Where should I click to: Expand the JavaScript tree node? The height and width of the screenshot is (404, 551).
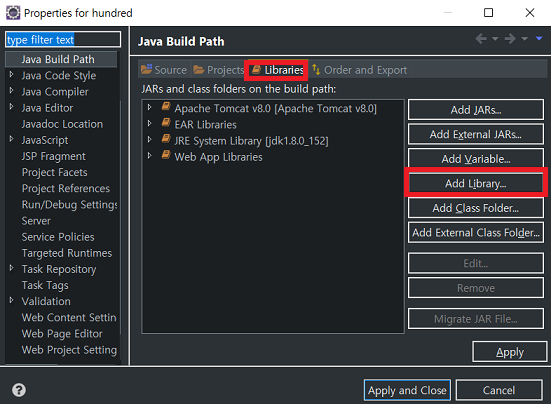(x=11, y=139)
